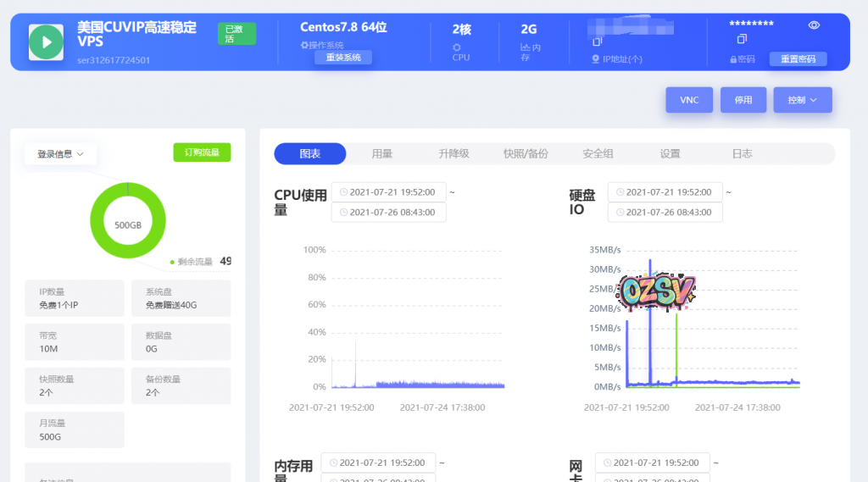Click the clock icon in CPU start time field
Screen dimensions: 868x482
pyautogui.click(x=343, y=192)
